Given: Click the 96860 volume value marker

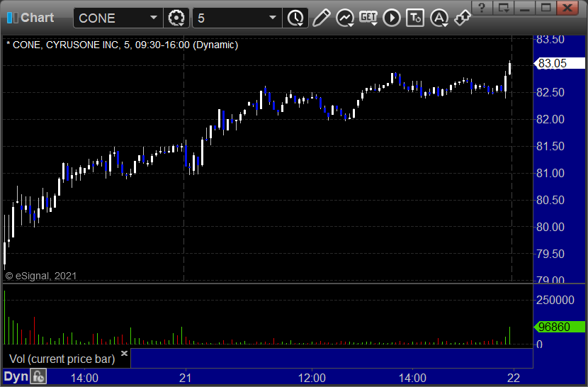Looking at the screenshot, I should (x=559, y=327).
